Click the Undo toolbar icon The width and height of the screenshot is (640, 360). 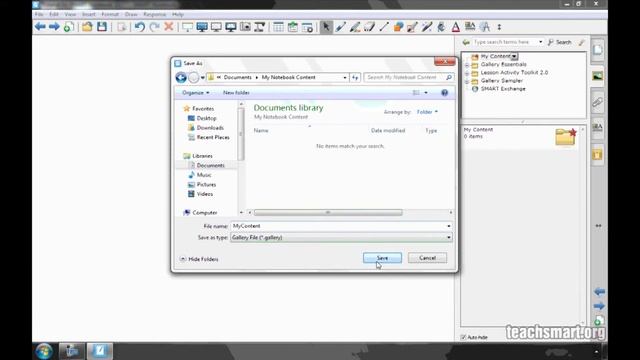(x=140, y=27)
